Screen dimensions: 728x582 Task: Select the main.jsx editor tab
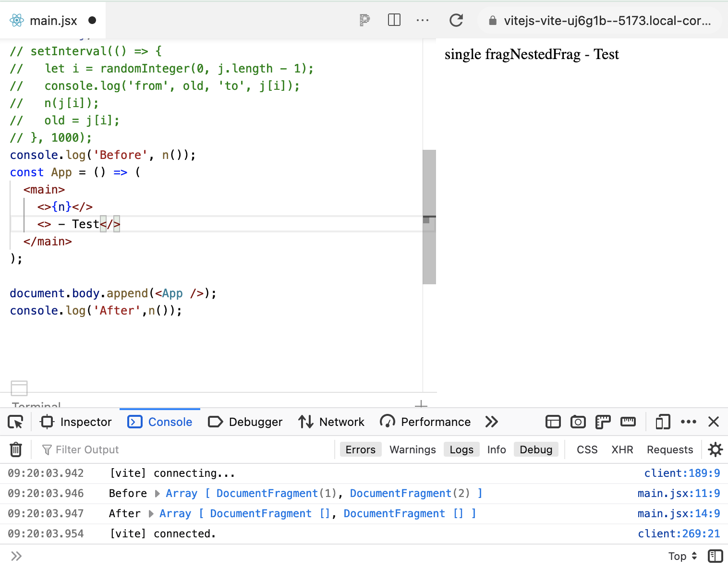[53, 20]
